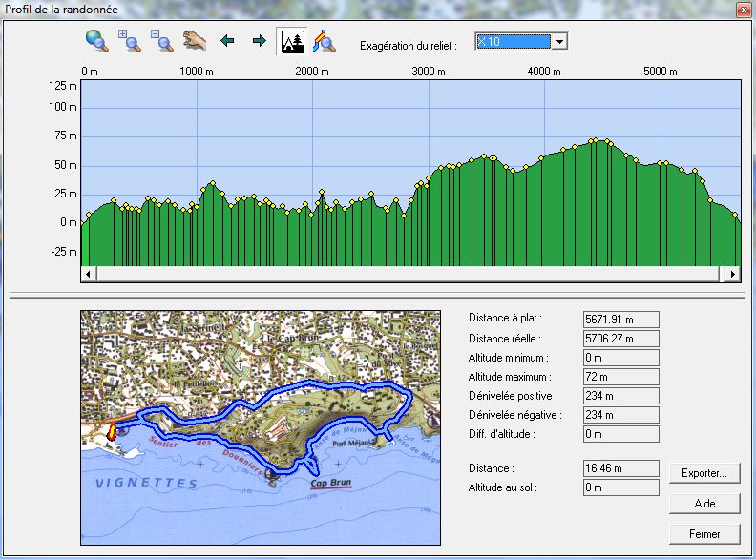Go to previous view with left arrow
Viewport: 756px width, 559px height.
pyautogui.click(x=227, y=41)
